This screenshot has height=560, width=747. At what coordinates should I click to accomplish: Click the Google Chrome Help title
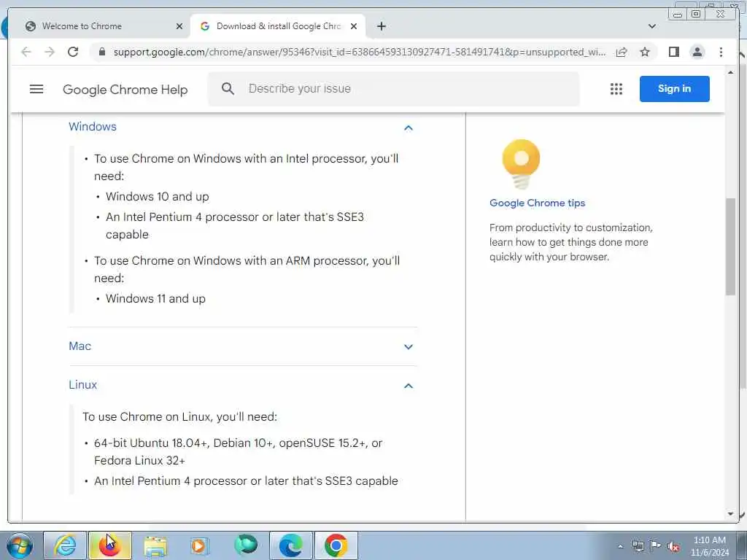tap(125, 90)
